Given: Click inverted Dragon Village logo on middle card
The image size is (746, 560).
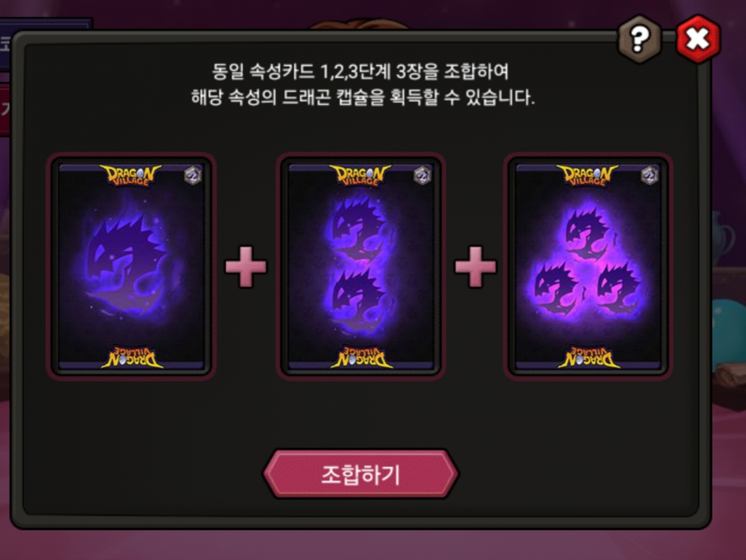Looking at the screenshot, I should pyautogui.click(x=361, y=357).
